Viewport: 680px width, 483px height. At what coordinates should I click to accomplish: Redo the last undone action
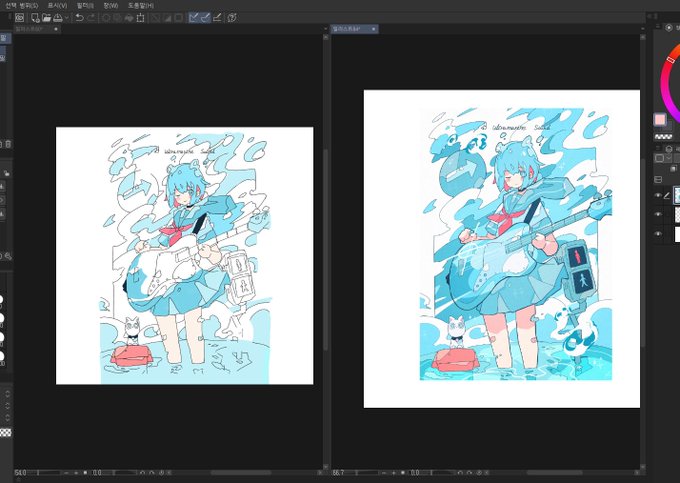click(91, 18)
